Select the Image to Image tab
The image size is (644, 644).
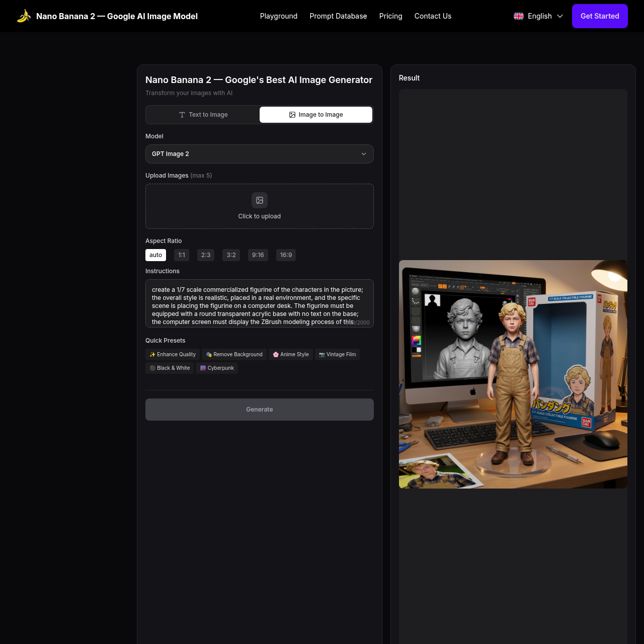316,115
